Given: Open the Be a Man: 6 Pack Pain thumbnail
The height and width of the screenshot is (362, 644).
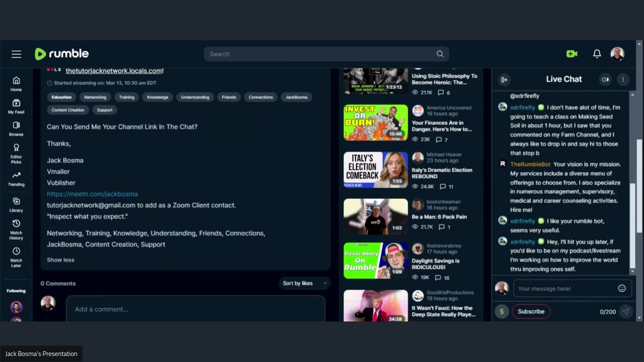Looking at the screenshot, I should pyautogui.click(x=376, y=217).
